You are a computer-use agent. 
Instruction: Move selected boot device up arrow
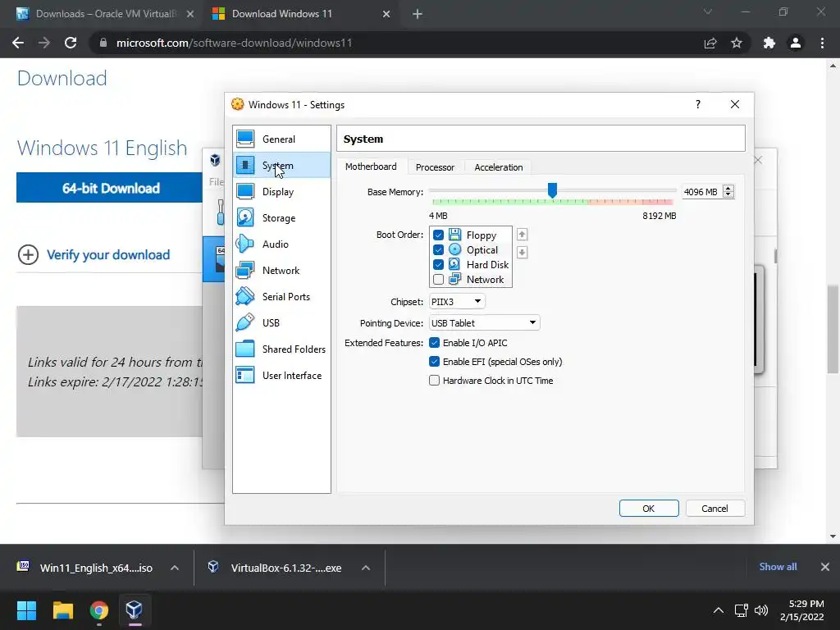(522, 235)
